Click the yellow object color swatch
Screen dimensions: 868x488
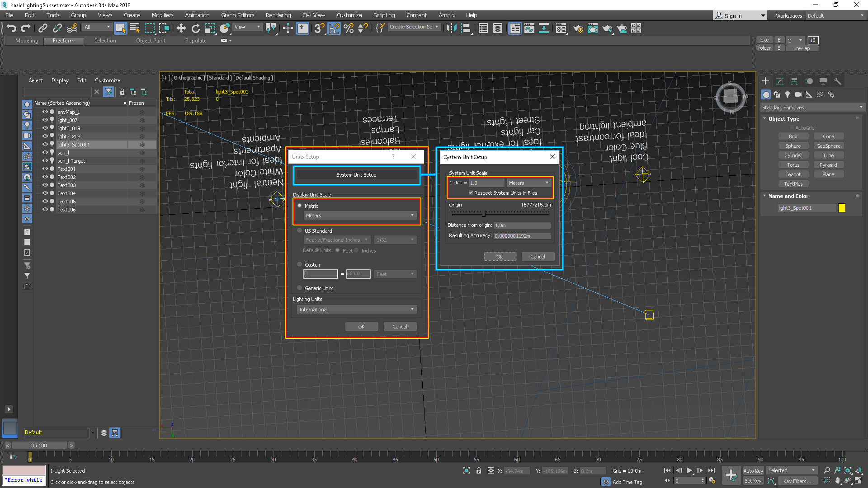coord(842,208)
